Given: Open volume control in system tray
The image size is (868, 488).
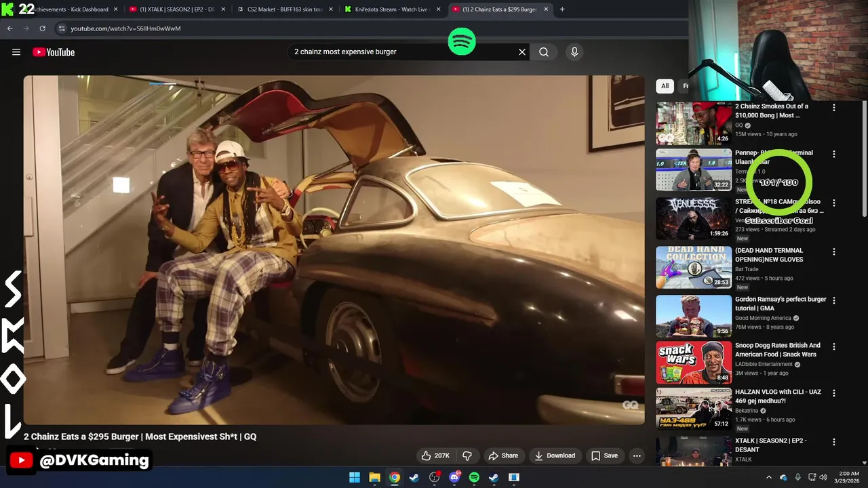Looking at the screenshot, I should 823,477.
